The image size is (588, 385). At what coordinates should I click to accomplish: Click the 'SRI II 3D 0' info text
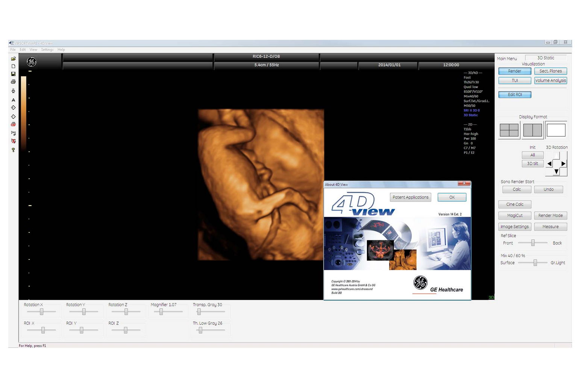[471, 111]
